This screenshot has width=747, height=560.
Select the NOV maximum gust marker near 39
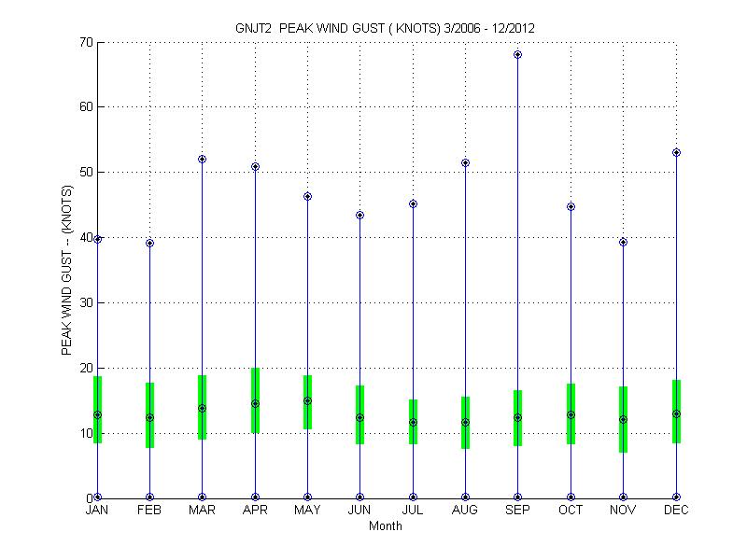coord(623,242)
